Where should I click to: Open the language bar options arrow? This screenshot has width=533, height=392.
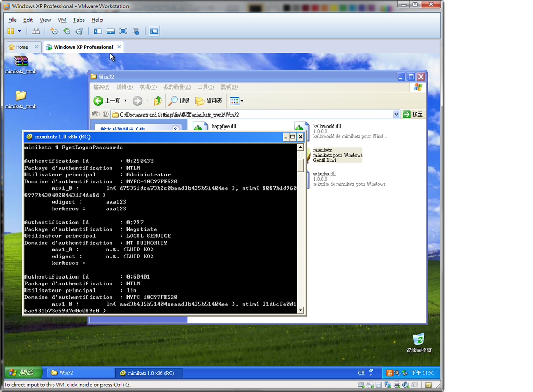tap(371, 374)
